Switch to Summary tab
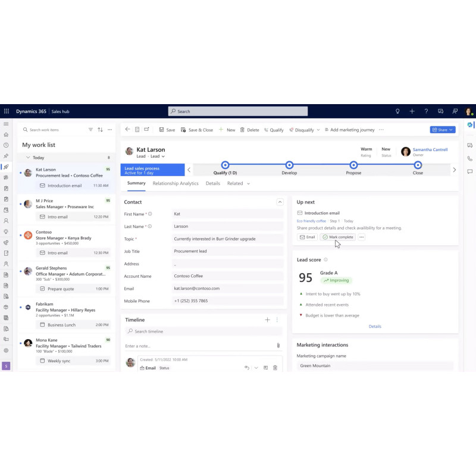This screenshot has width=476, height=476. (x=136, y=183)
